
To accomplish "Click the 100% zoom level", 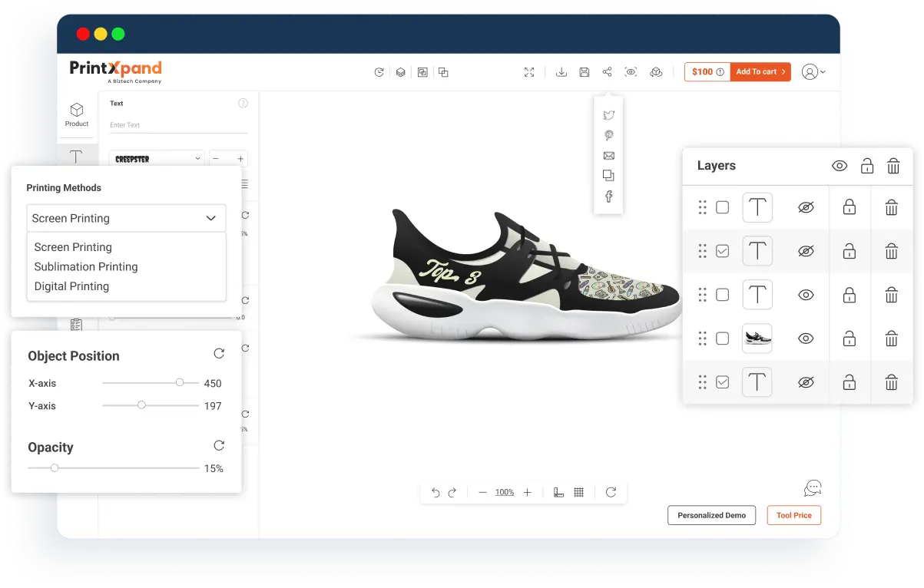I will (505, 493).
